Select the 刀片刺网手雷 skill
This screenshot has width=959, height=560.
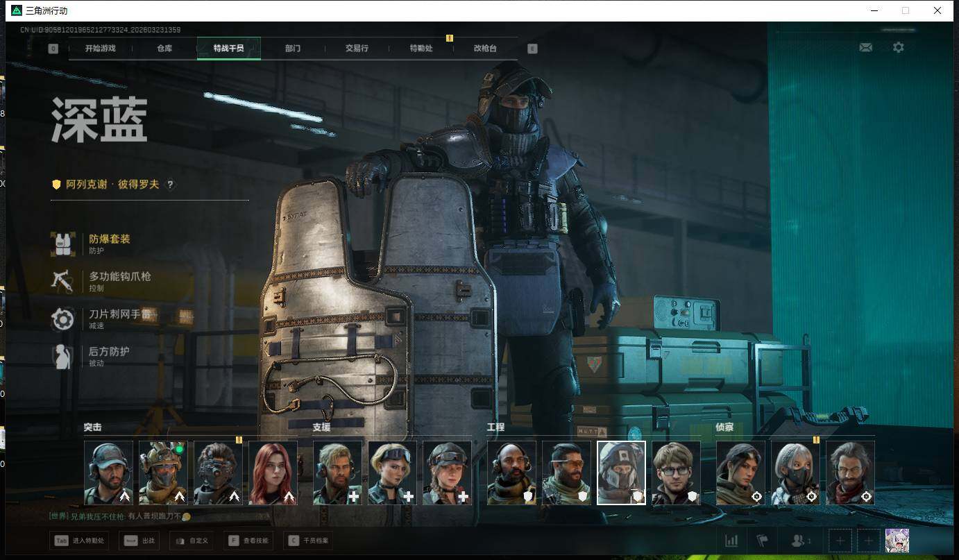[x=101, y=319]
